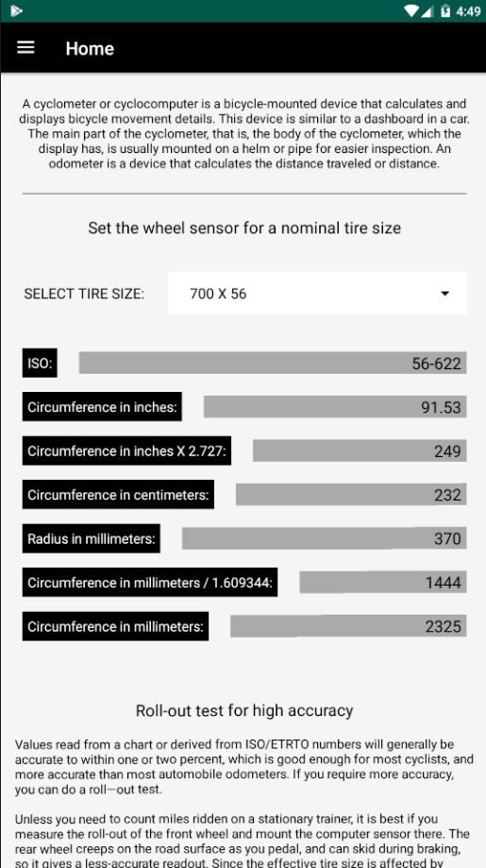
Task: Tap the ISO label
Action: pos(40,363)
